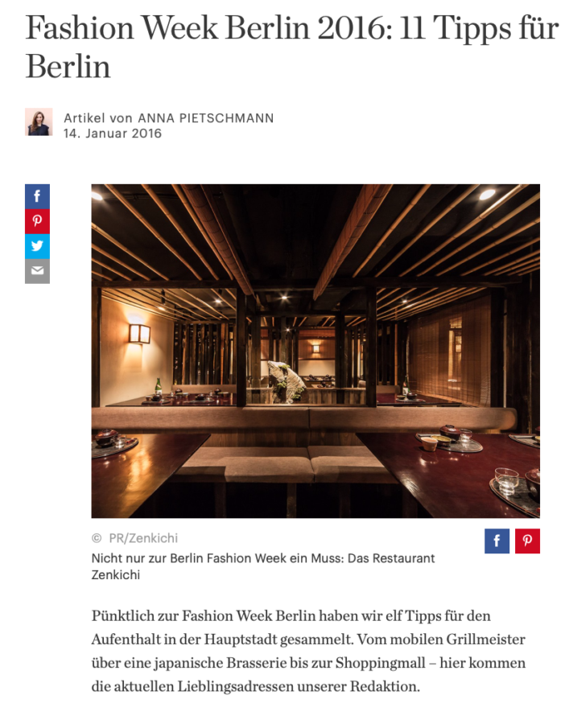Screen dimensions: 565x728
Task: Pin restaurant photo via Pinterest button below image
Action: tap(527, 541)
